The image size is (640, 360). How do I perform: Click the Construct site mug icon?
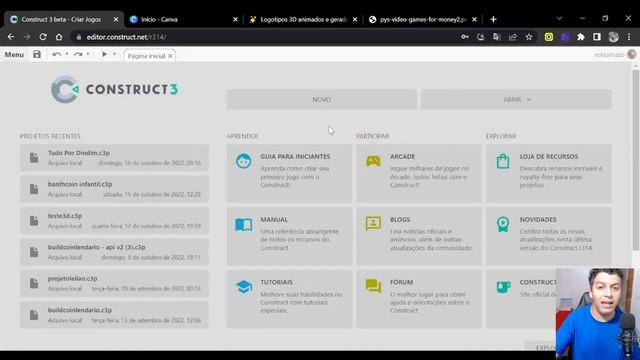503,287
